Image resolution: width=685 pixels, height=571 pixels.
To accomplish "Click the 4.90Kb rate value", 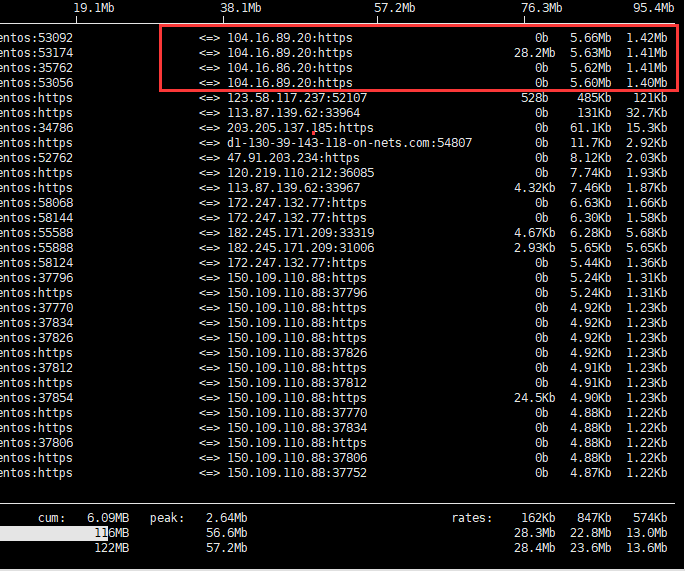I will point(590,398).
